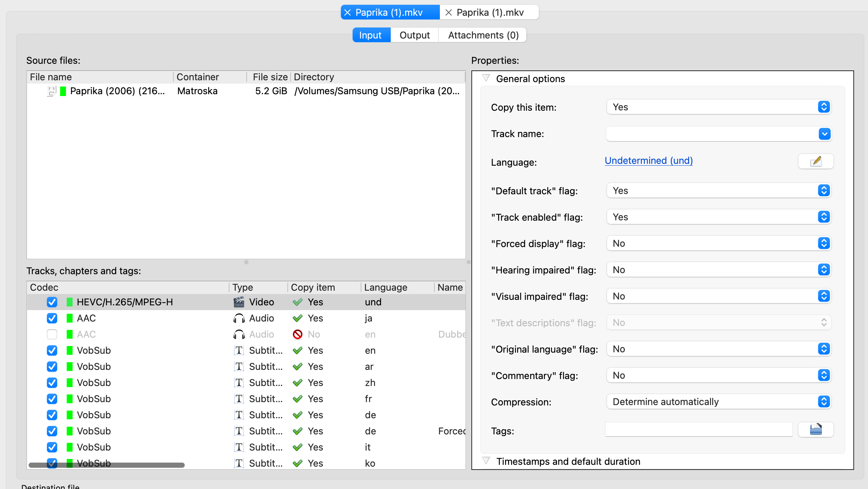Screen dimensions: 868x489
Task: Click the Track name input field
Action: [712, 134]
